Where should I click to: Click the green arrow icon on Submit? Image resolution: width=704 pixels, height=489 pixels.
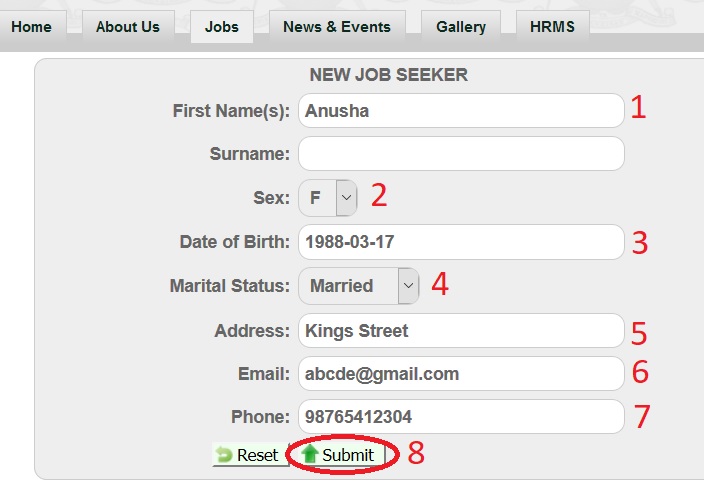(x=310, y=455)
